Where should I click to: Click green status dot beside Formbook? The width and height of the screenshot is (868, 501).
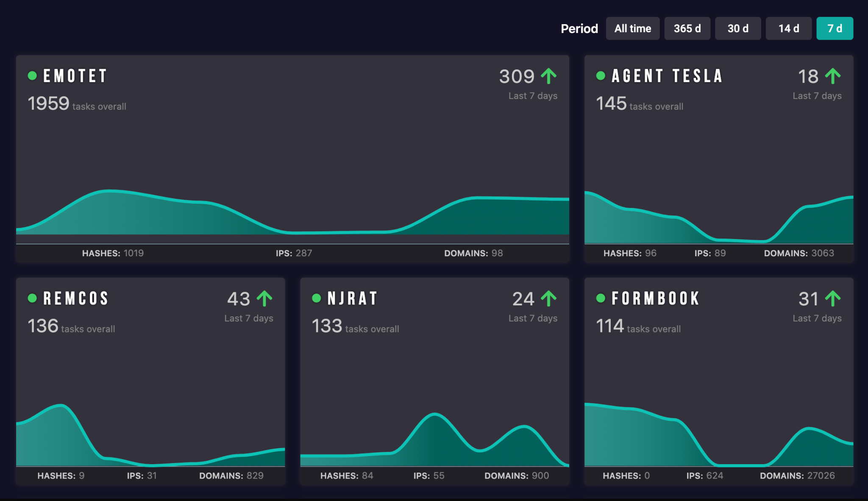pos(601,298)
